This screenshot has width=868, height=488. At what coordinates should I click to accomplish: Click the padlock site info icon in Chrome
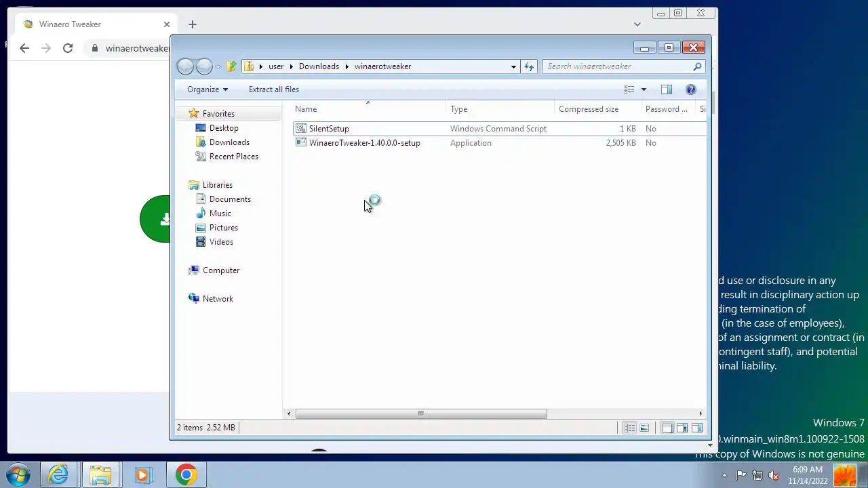[95, 48]
